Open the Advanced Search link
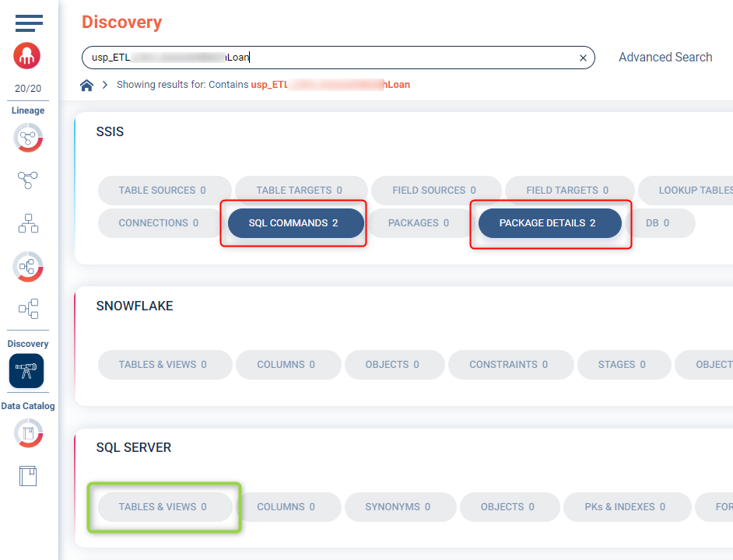Image resolution: width=733 pixels, height=560 pixels. [x=665, y=58]
